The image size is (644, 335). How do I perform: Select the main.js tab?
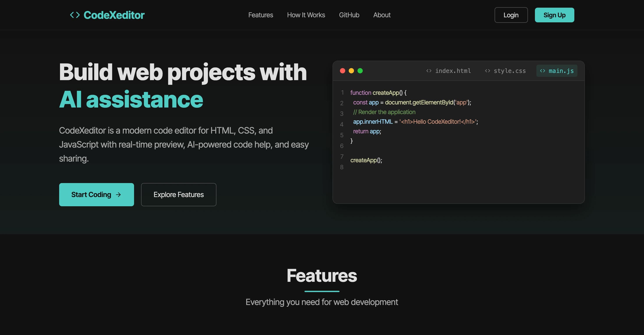557,71
